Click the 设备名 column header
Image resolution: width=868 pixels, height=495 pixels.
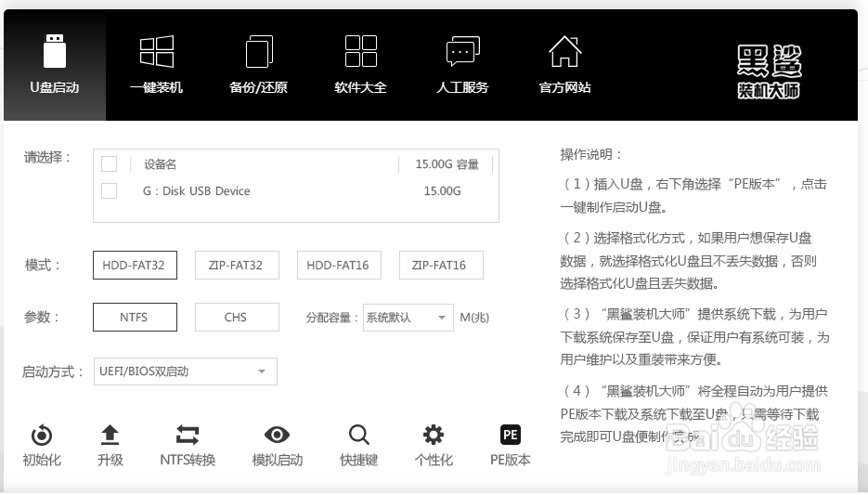click(x=160, y=164)
